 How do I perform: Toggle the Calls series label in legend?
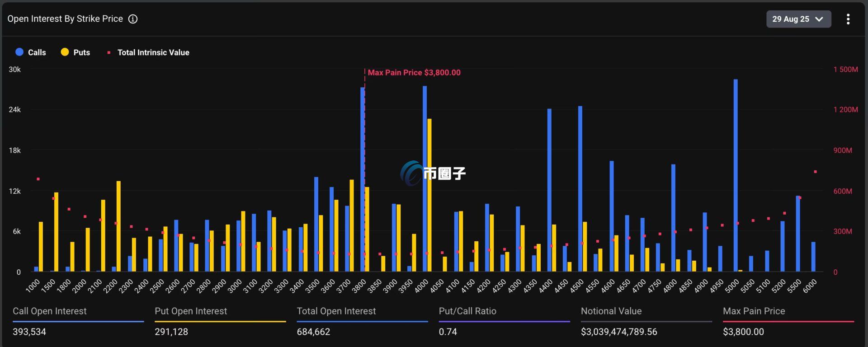coord(37,52)
